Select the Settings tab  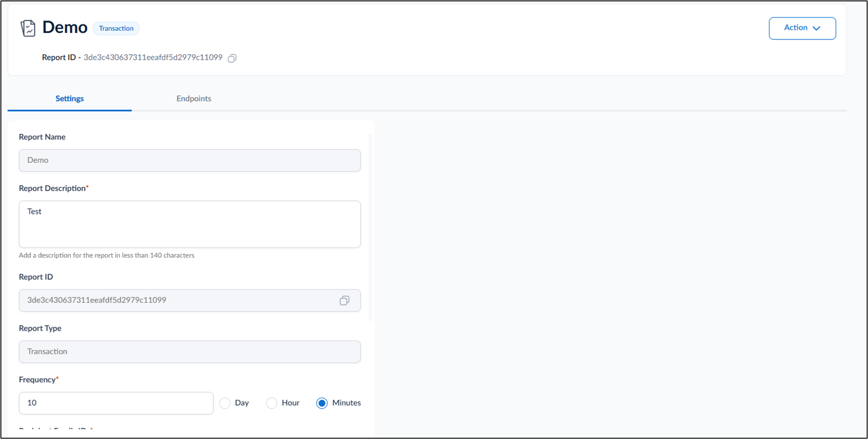(70, 98)
